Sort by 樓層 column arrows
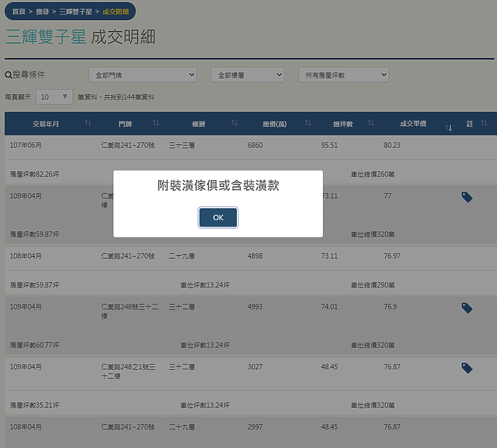Image resolution: width=497 pixels, height=448 pixels. point(234,123)
